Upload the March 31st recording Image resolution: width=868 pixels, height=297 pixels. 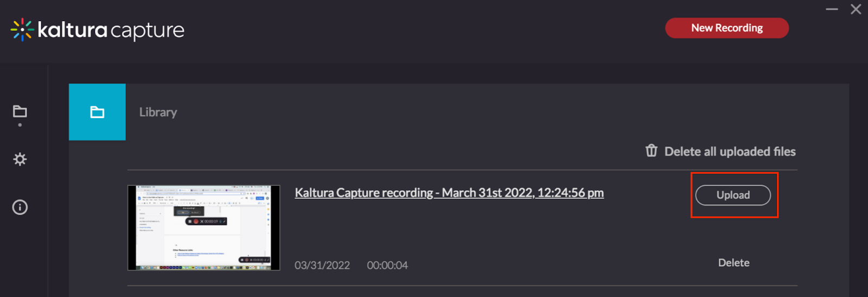pos(733,195)
